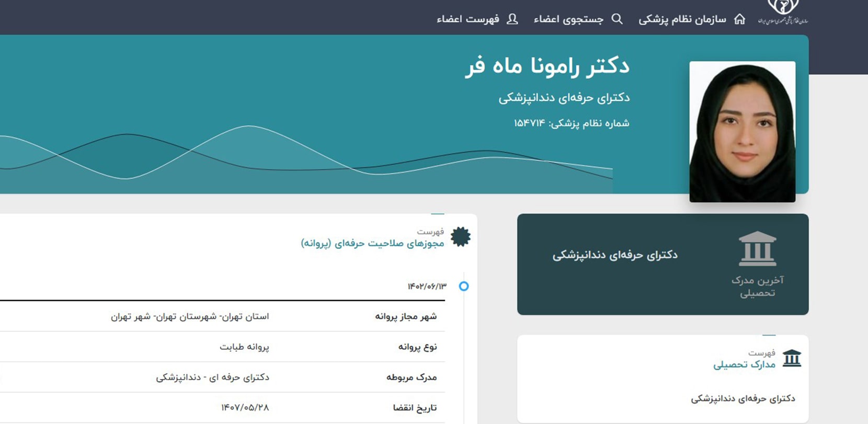Viewport: 868px width, 424px height.
Task: Click the دکترای حرفه‌ای دندانپزشکی entry under مدارک تحصیلی
Action: click(743, 398)
